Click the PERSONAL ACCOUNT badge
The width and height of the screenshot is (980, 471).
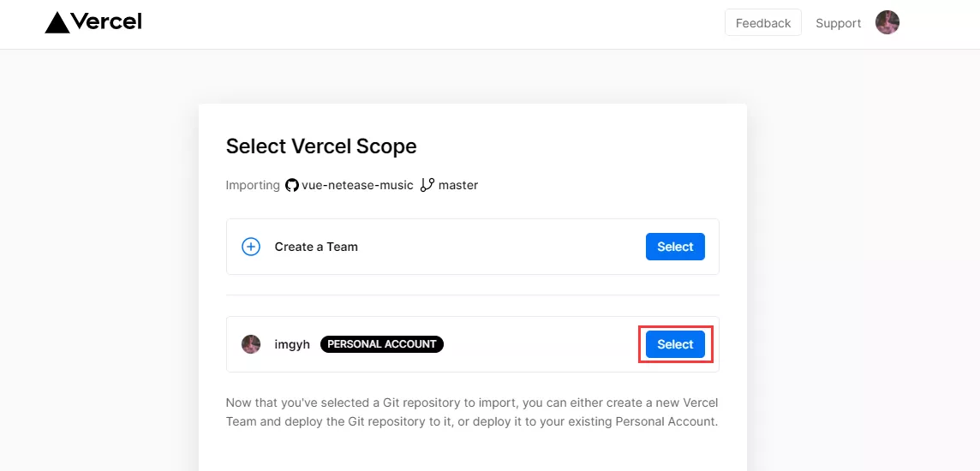[x=382, y=344]
